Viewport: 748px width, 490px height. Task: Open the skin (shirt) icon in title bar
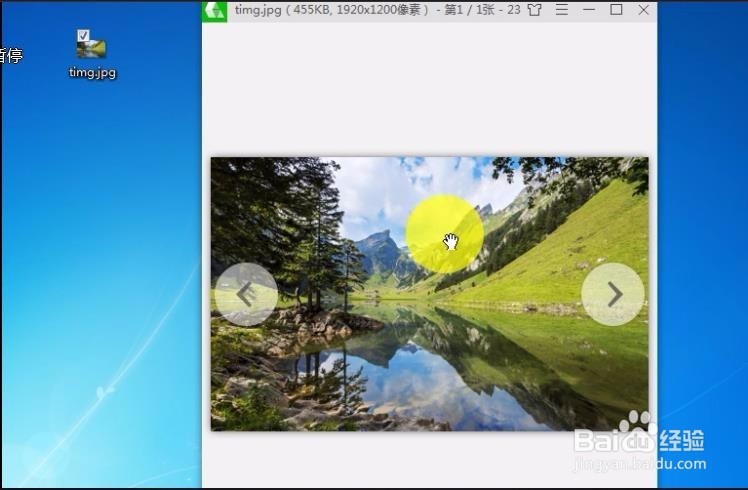[x=535, y=10]
